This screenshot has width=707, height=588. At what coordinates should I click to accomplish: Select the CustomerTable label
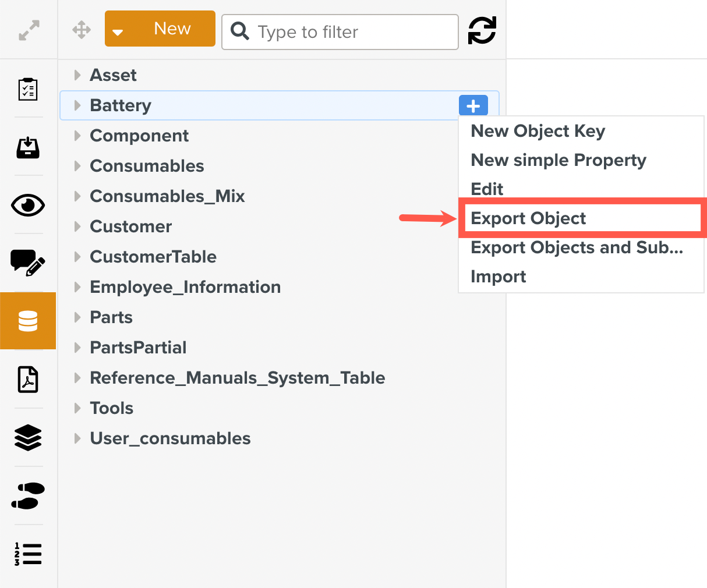click(153, 257)
